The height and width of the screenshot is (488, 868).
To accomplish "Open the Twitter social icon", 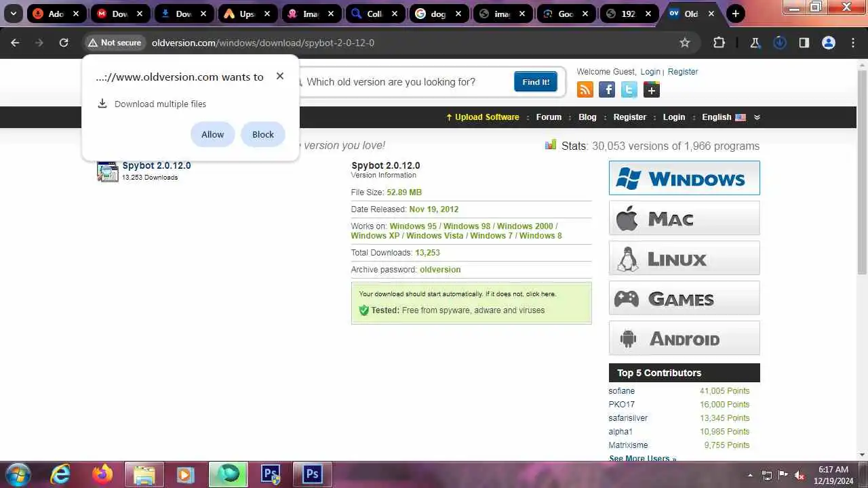I will click(629, 89).
